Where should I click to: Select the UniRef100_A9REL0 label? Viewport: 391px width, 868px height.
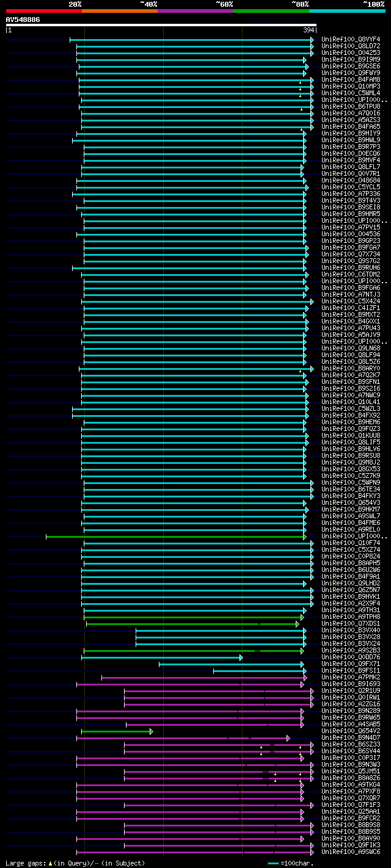point(351,529)
